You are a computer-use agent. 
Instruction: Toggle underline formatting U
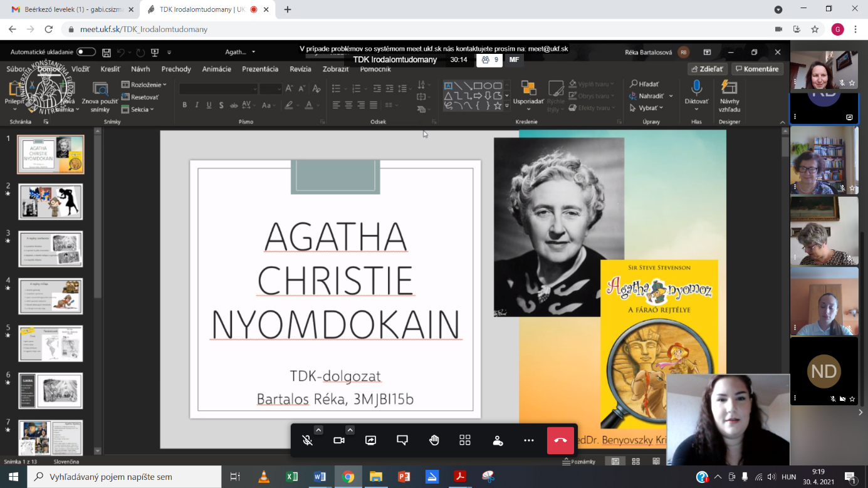[209, 105]
